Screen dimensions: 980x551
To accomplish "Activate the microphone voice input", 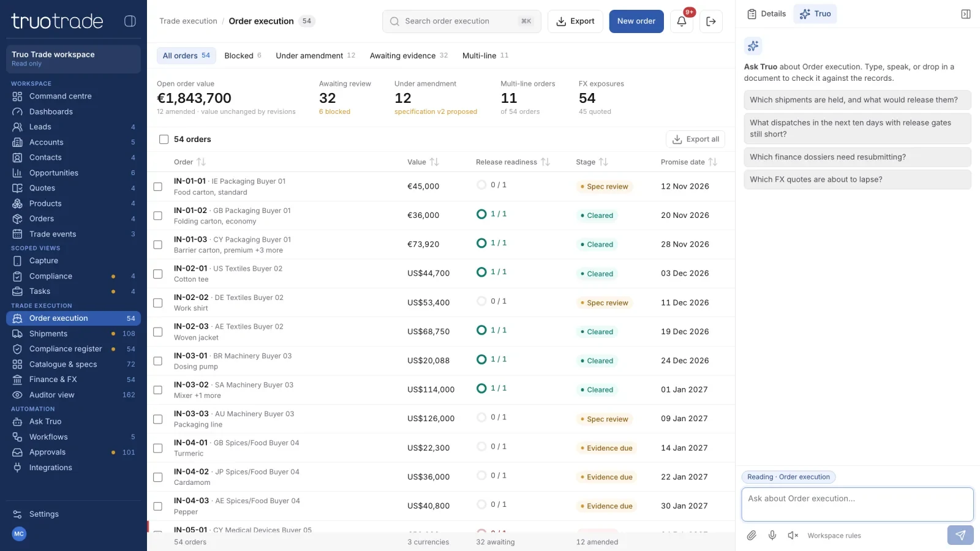I will tap(772, 535).
